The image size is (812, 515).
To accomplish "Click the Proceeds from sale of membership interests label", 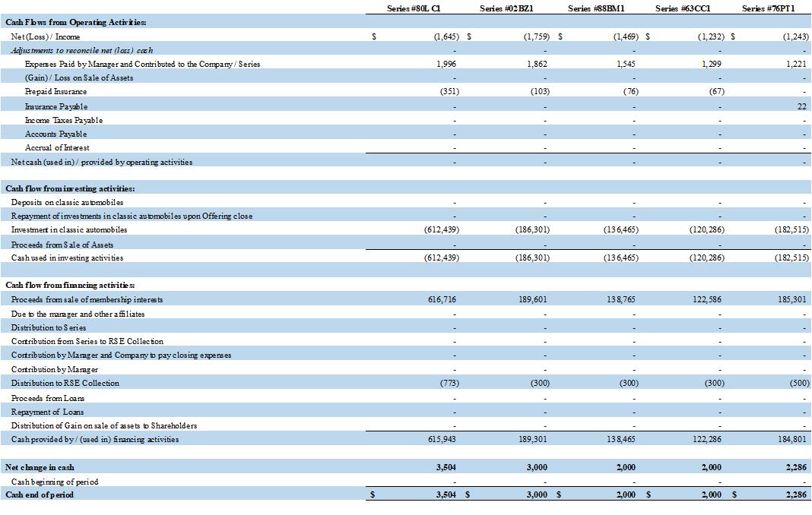I will [x=87, y=299].
